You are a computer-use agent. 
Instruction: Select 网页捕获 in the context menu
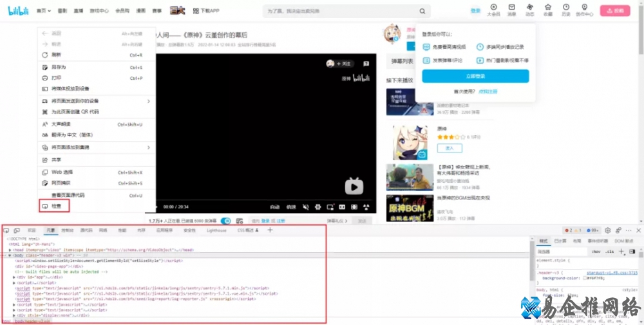pos(97,183)
